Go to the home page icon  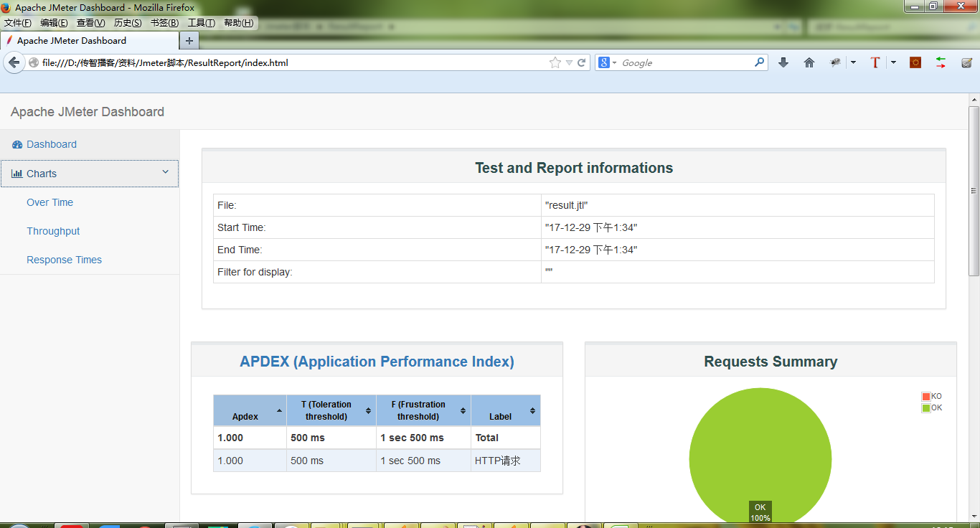click(809, 62)
